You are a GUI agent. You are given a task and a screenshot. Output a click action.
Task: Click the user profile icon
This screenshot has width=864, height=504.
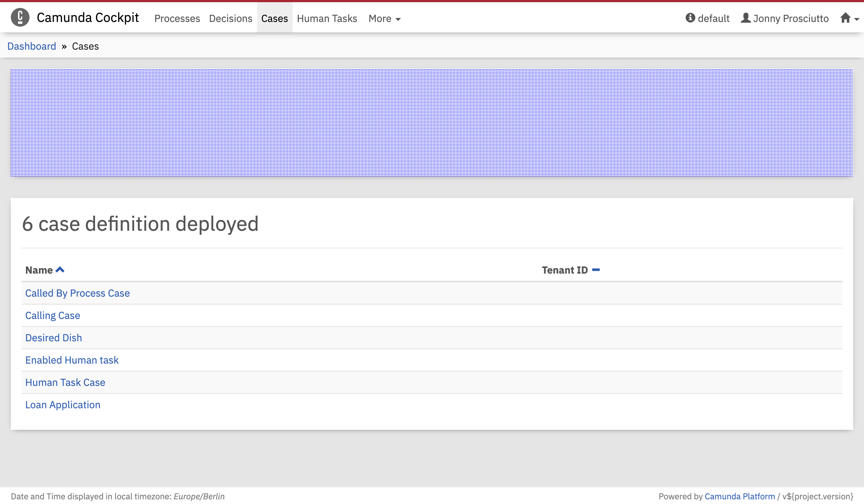pyautogui.click(x=746, y=18)
